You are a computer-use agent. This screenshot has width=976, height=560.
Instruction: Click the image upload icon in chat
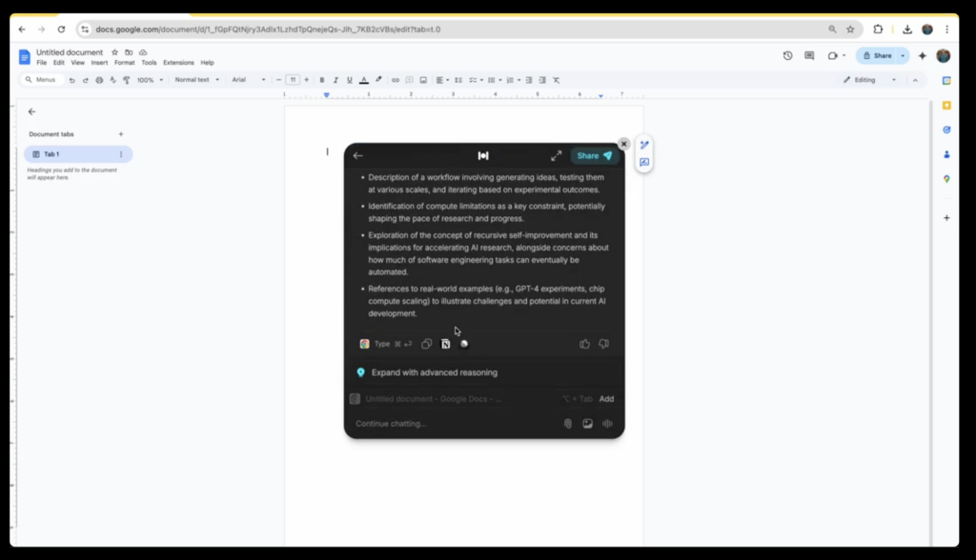[x=588, y=424]
